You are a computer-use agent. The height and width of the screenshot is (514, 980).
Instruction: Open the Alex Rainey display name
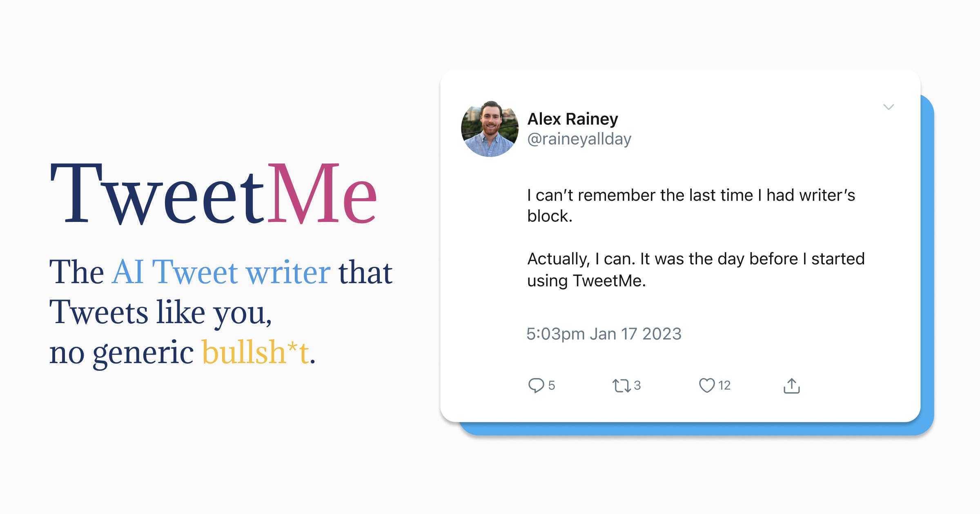[x=572, y=119]
